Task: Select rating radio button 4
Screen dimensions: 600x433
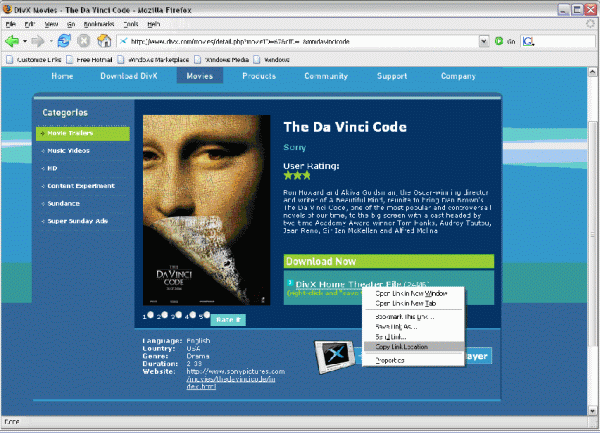Action: click(x=193, y=315)
